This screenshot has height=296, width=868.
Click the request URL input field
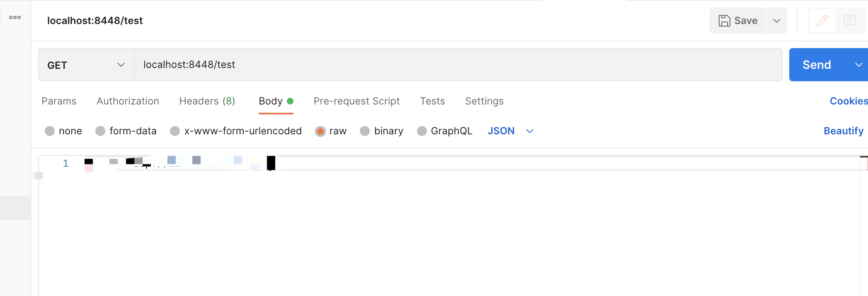point(456,65)
